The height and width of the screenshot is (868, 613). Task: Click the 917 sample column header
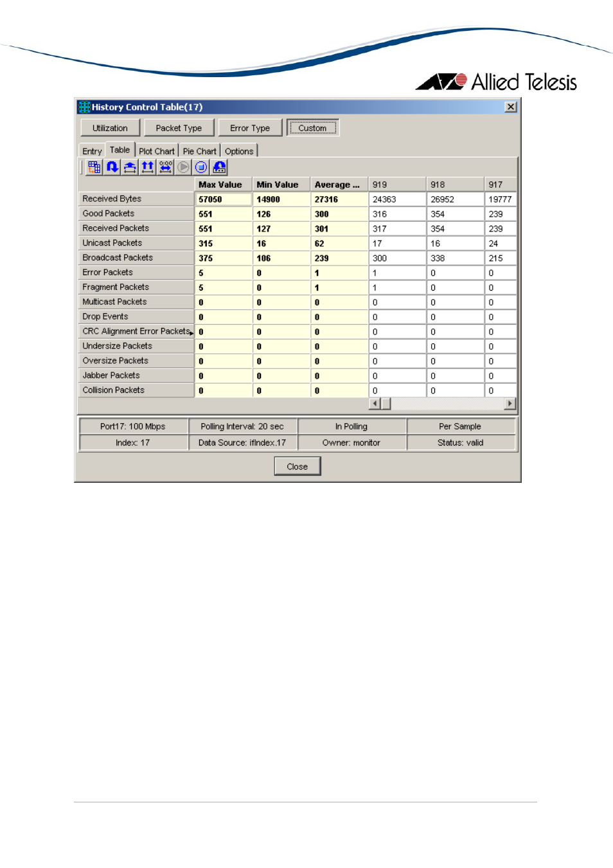tap(501, 185)
